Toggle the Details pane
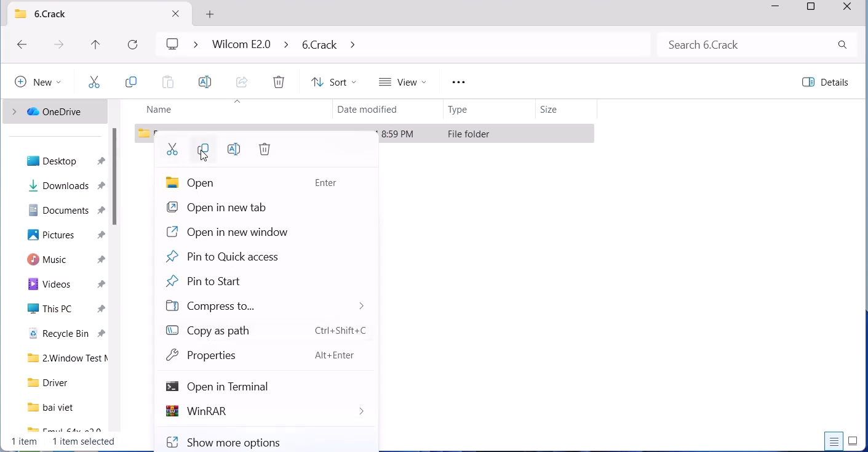This screenshot has width=868, height=452. [x=827, y=83]
